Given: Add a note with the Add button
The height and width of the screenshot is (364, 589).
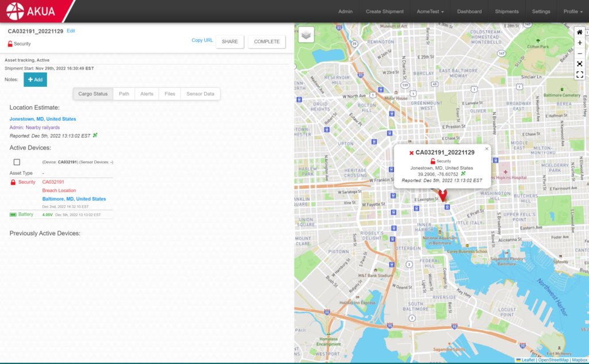Looking at the screenshot, I should click(35, 79).
